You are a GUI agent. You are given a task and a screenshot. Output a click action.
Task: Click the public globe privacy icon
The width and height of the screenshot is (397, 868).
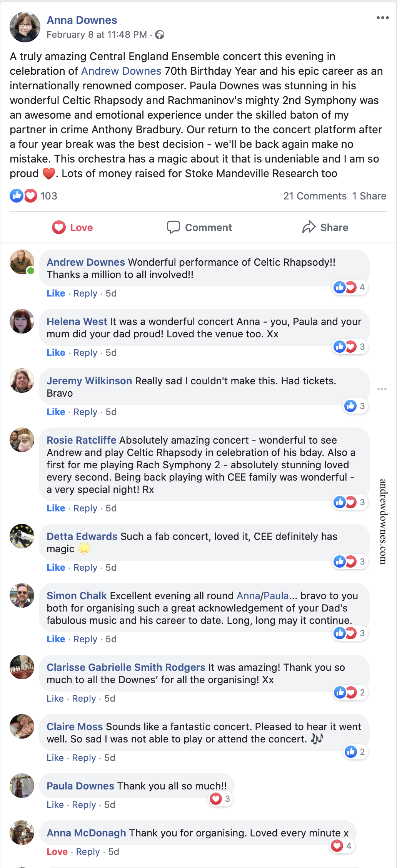coord(160,35)
